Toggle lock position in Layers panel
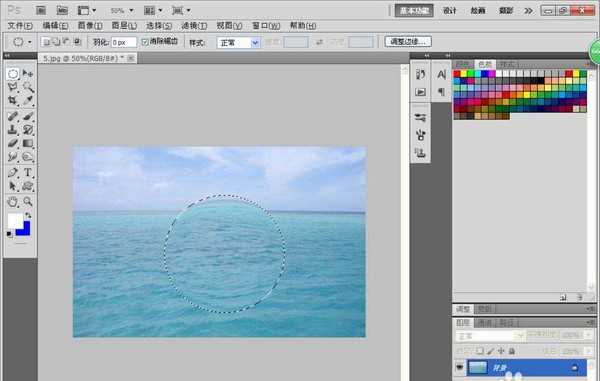The image size is (600, 381). 501,351
